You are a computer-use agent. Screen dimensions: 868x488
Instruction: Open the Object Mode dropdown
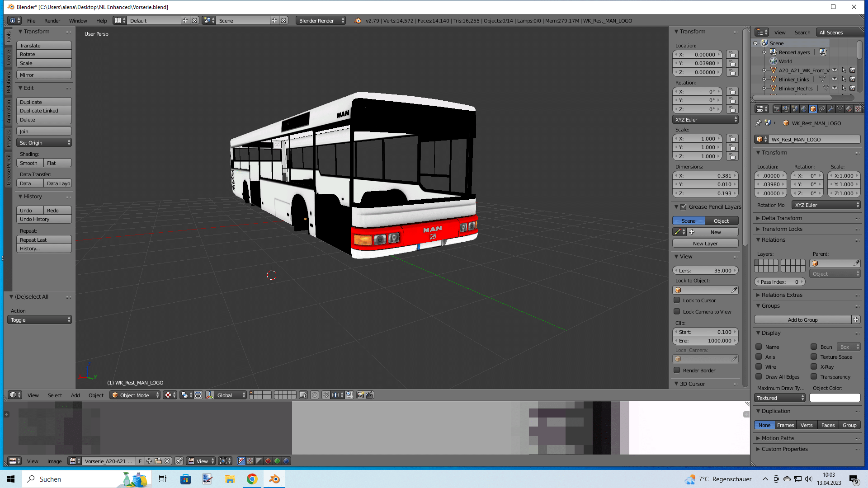click(x=135, y=395)
